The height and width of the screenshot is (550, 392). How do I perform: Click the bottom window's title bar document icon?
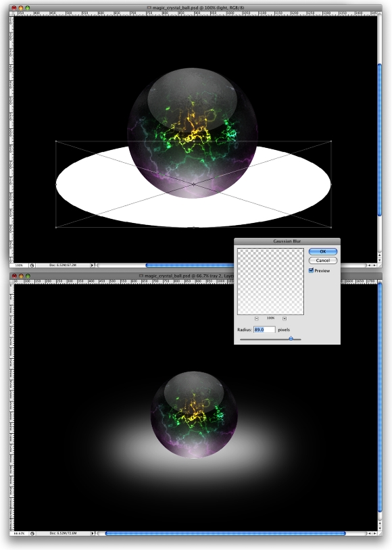141,276
